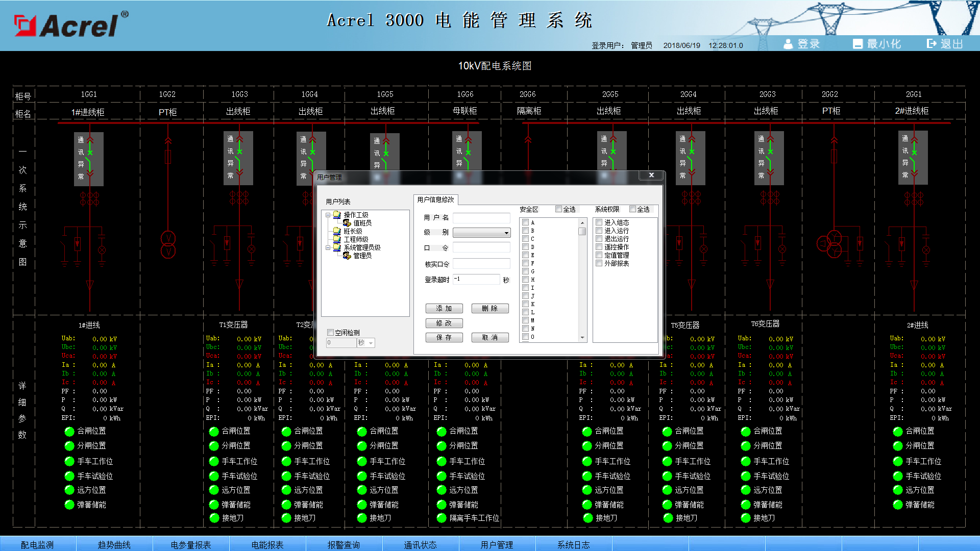The width and height of the screenshot is (980, 551).
Task: Select the 管理员 user icon in tree
Action: pos(347,256)
